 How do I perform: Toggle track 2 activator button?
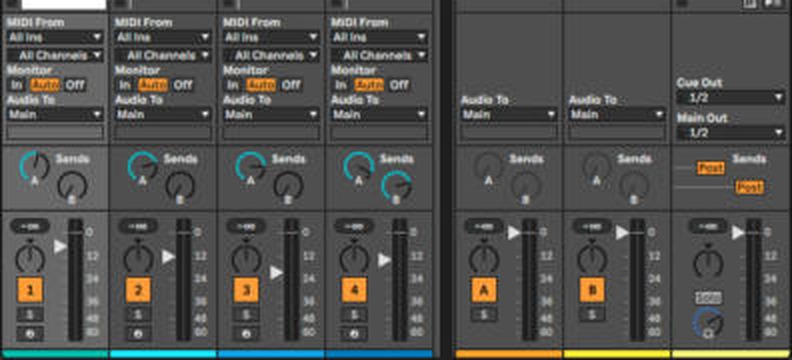(138, 290)
